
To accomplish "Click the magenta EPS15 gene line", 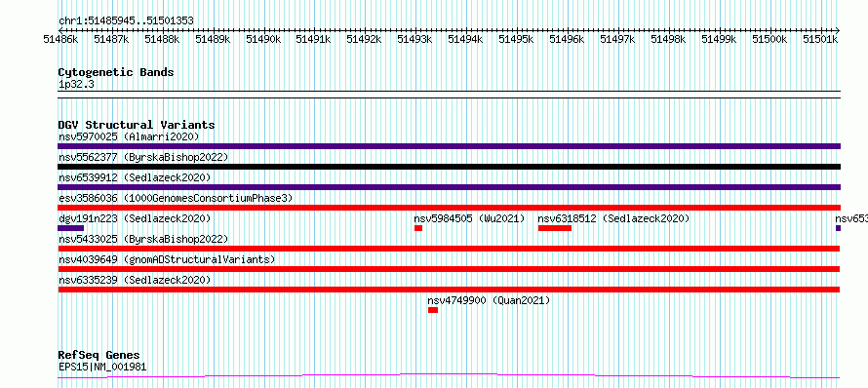I will 449,376.
